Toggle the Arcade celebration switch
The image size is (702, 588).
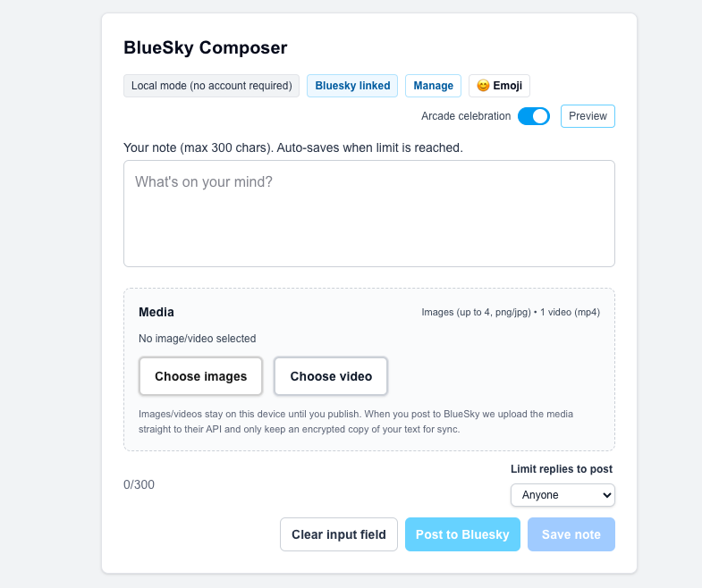click(534, 116)
